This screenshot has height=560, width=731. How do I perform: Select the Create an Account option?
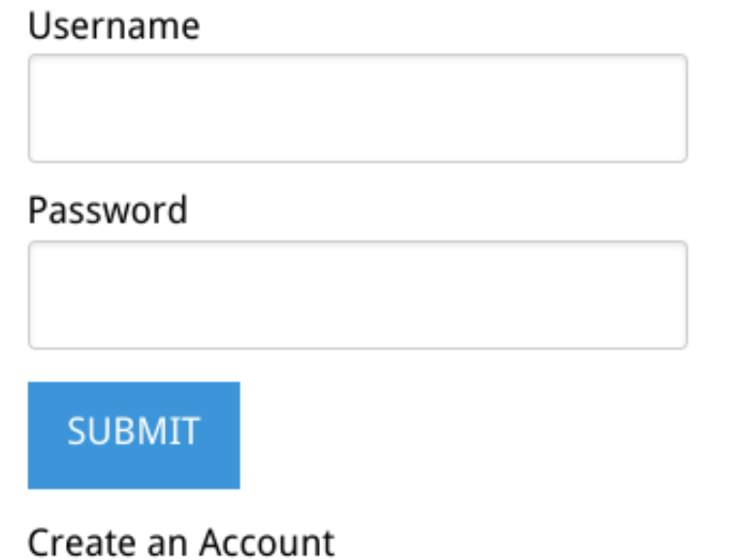tap(181, 542)
